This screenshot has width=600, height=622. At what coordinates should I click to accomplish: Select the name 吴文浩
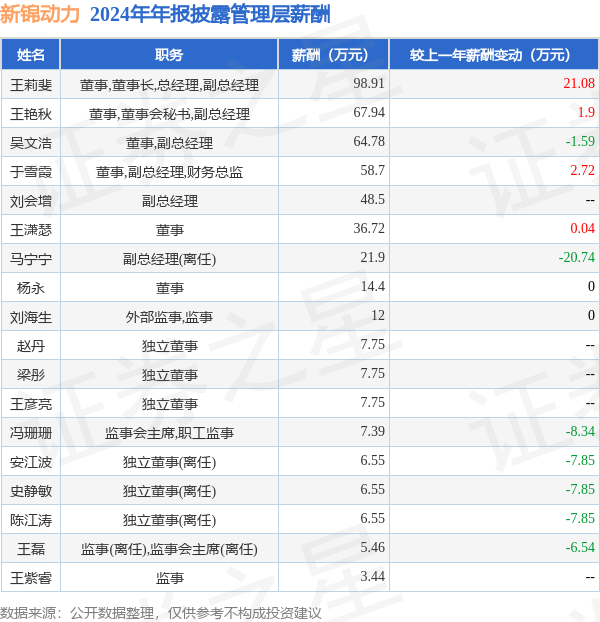click(x=31, y=143)
